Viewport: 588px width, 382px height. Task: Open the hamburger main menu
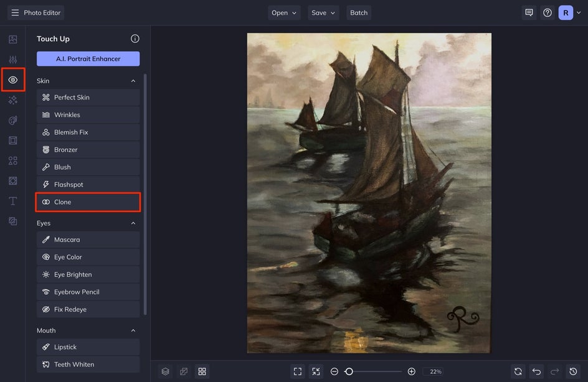point(15,12)
